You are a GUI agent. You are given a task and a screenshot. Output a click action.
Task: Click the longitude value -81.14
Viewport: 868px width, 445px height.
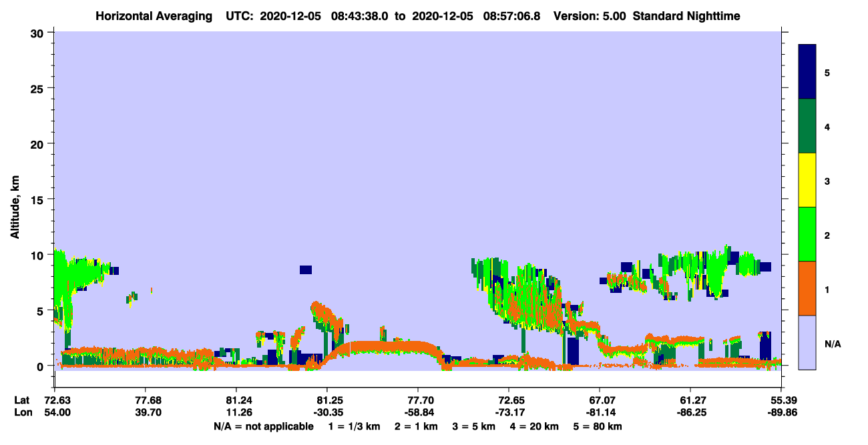[600, 412]
